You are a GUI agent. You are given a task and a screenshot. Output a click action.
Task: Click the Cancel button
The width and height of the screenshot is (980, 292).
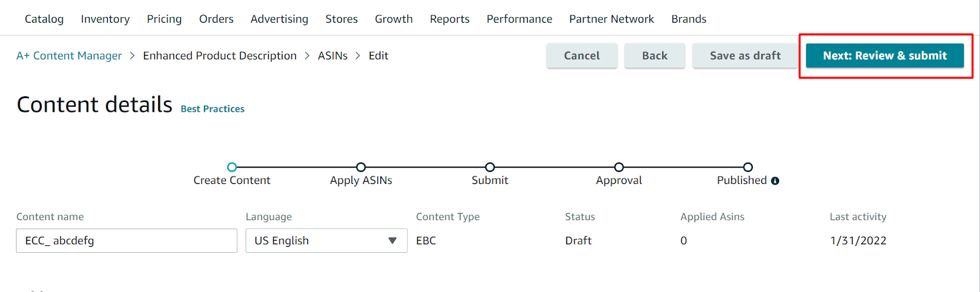click(x=582, y=56)
